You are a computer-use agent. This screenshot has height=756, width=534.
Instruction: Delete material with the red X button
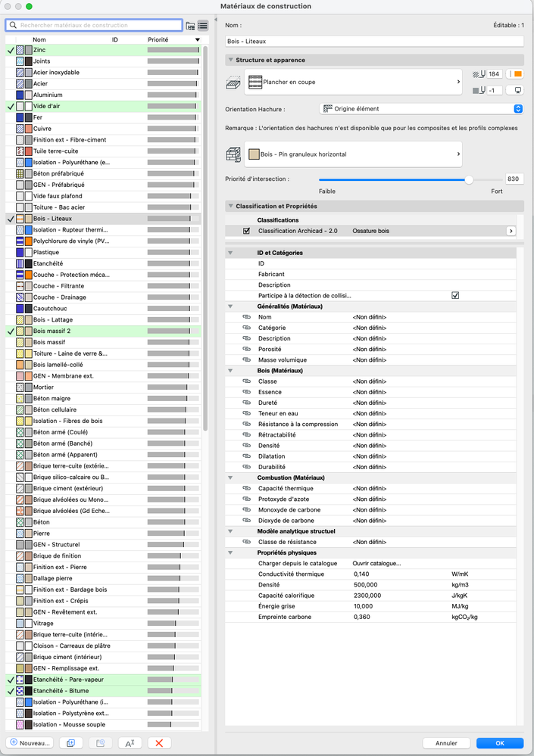159,743
